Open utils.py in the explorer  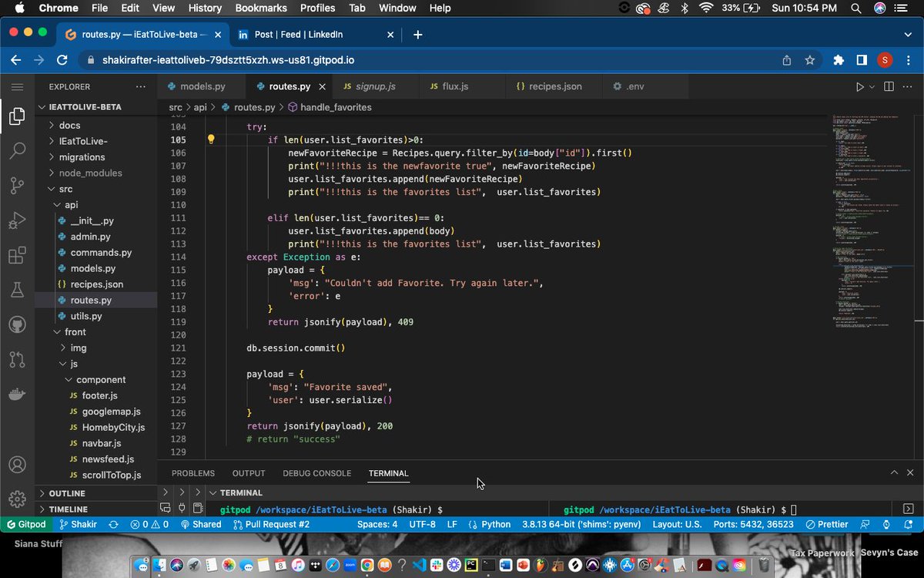tap(85, 317)
